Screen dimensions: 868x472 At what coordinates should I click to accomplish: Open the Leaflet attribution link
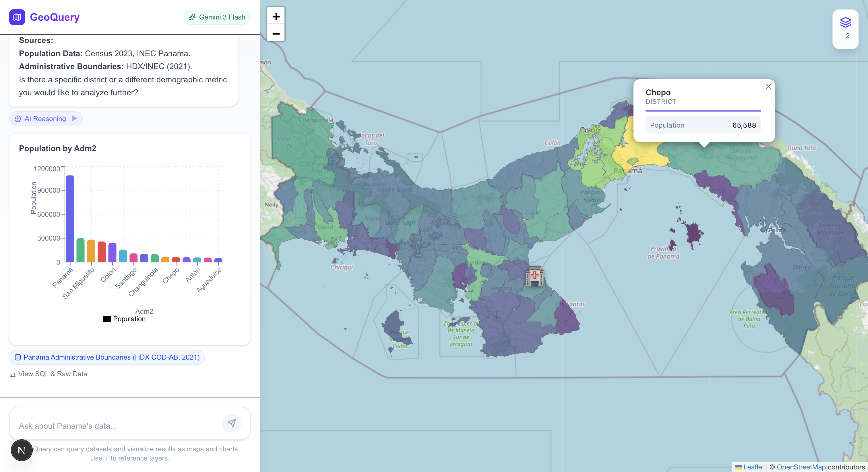[753, 467]
